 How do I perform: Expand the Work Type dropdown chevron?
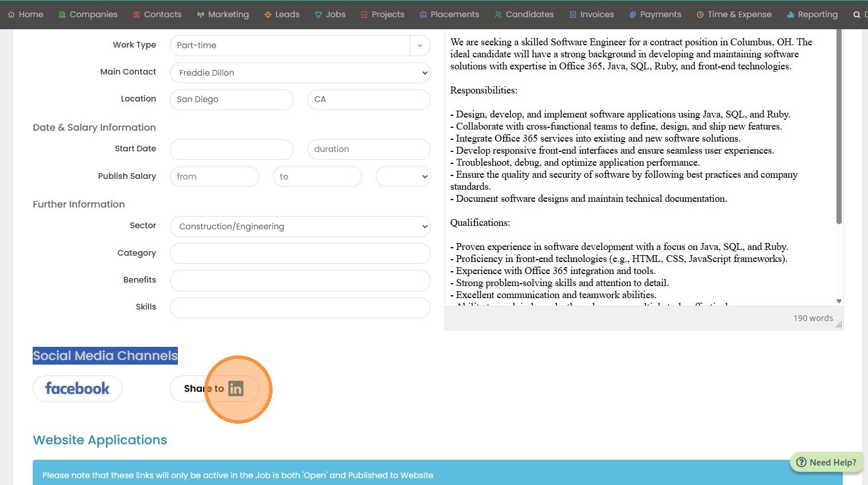pyautogui.click(x=420, y=45)
